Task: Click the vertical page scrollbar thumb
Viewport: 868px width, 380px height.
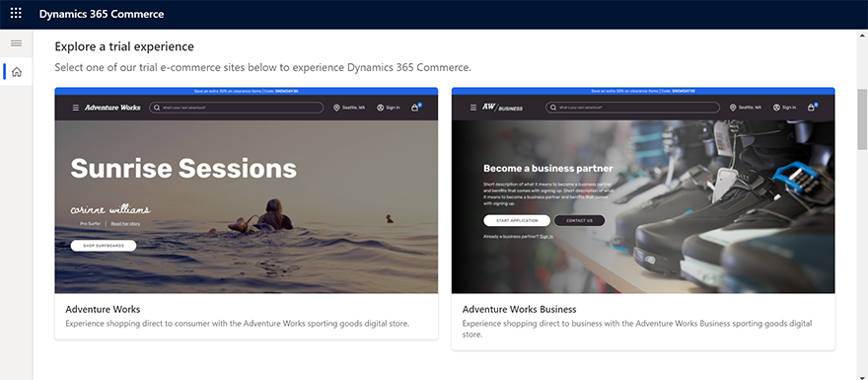Action: pos(862,119)
